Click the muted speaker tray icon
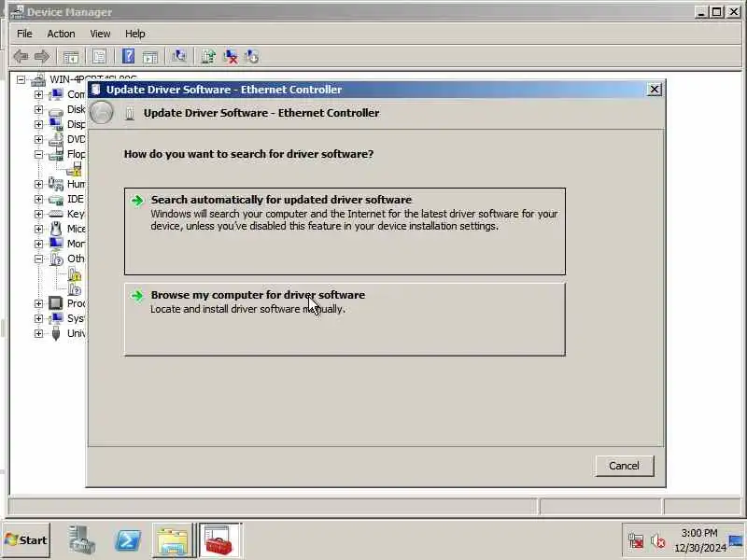The width and height of the screenshot is (747, 560). pyautogui.click(x=658, y=541)
